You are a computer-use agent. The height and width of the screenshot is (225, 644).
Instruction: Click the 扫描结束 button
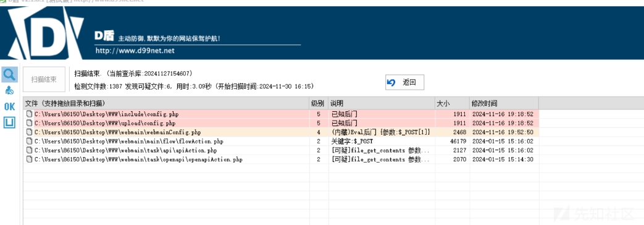pyautogui.click(x=44, y=79)
